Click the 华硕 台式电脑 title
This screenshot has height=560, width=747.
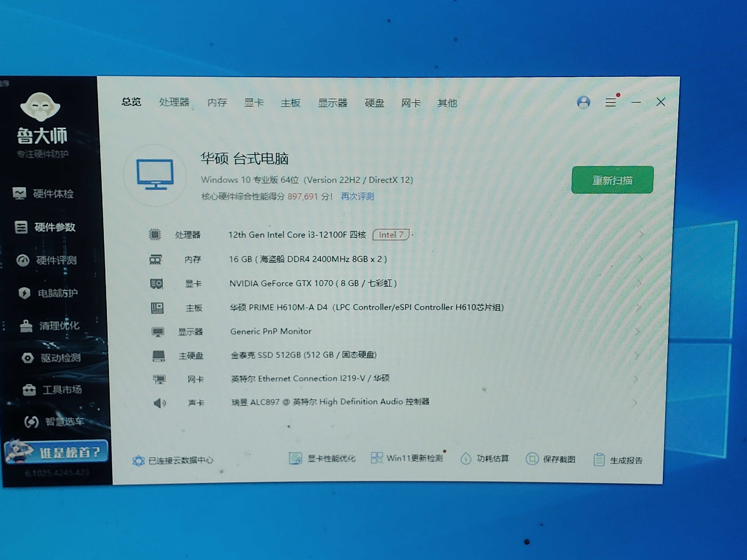pos(244,158)
